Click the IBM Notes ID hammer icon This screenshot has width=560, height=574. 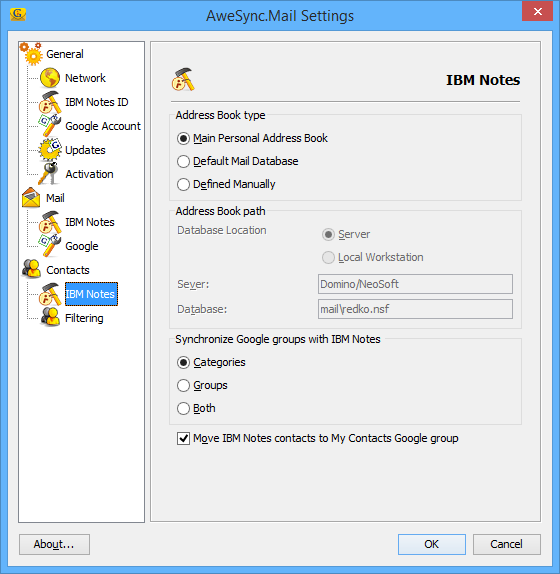(x=50, y=102)
